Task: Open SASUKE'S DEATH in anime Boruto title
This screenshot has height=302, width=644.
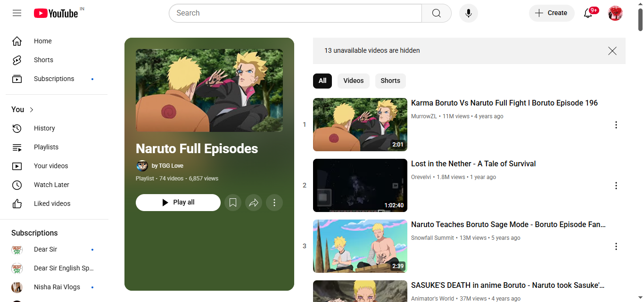Action: (x=508, y=285)
